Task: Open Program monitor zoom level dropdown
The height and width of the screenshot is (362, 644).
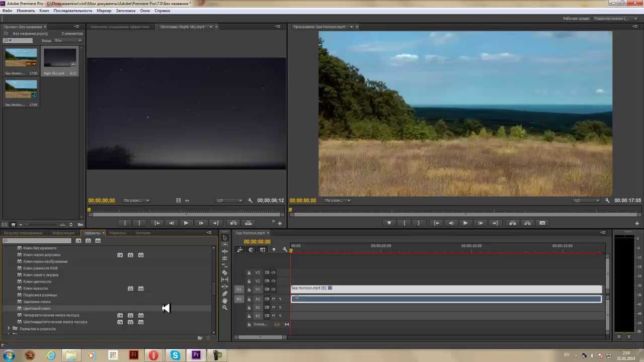Action: coord(338,201)
